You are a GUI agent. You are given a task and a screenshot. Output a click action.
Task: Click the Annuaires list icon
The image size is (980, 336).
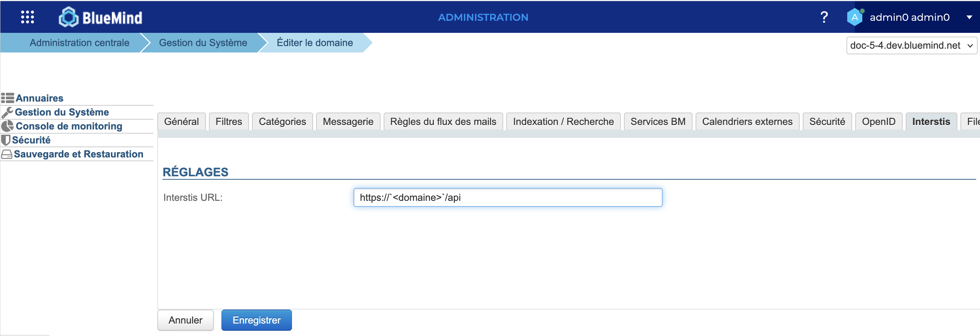8,98
